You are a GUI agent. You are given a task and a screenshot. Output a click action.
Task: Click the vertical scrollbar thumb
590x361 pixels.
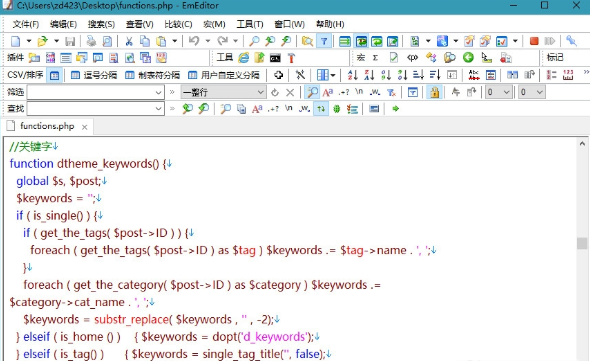coord(582,243)
